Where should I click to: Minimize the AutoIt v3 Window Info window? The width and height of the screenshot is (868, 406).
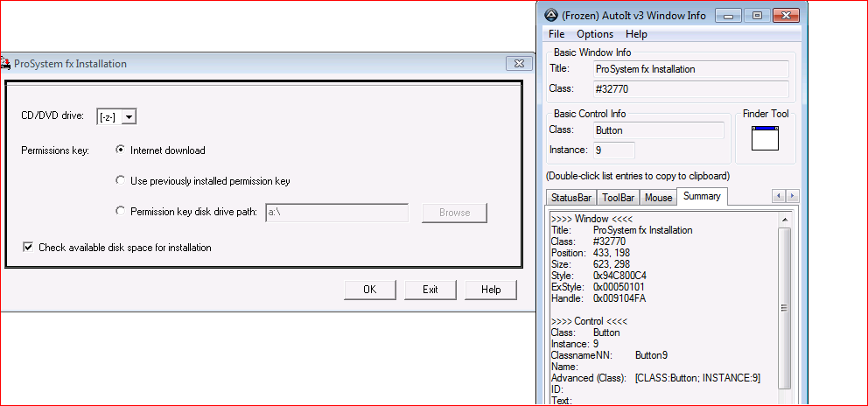[x=729, y=16]
